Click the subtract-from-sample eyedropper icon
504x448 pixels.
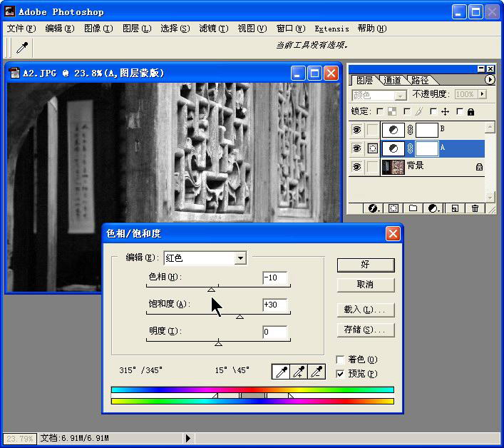point(317,372)
